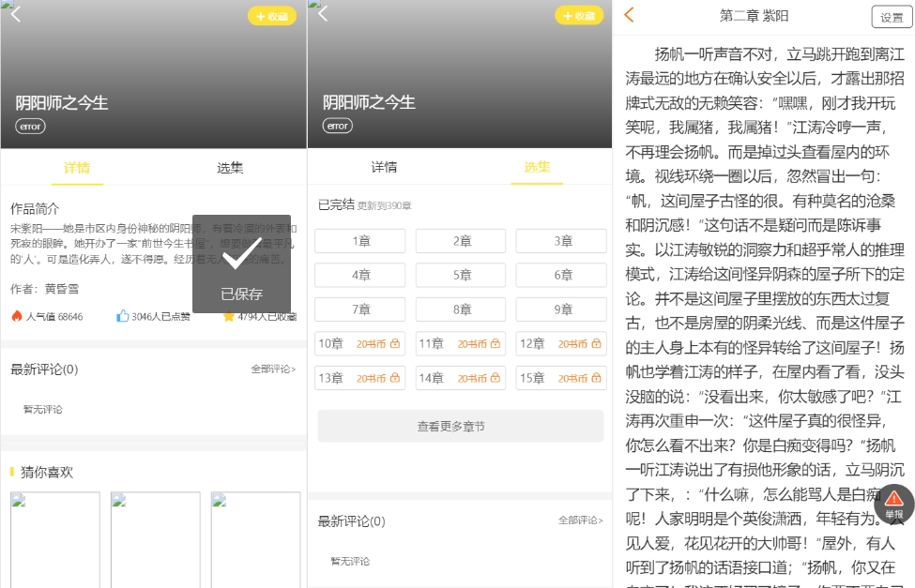Unlock paid chapter 12章
This screenshot has width=915, height=588.
pos(561,343)
